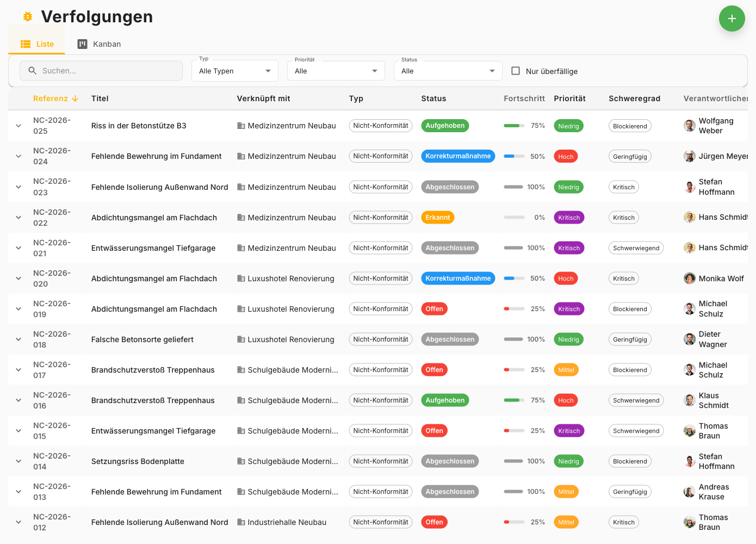Click the Erkannt status badge
This screenshot has height=544, width=756.
[437, 218]
